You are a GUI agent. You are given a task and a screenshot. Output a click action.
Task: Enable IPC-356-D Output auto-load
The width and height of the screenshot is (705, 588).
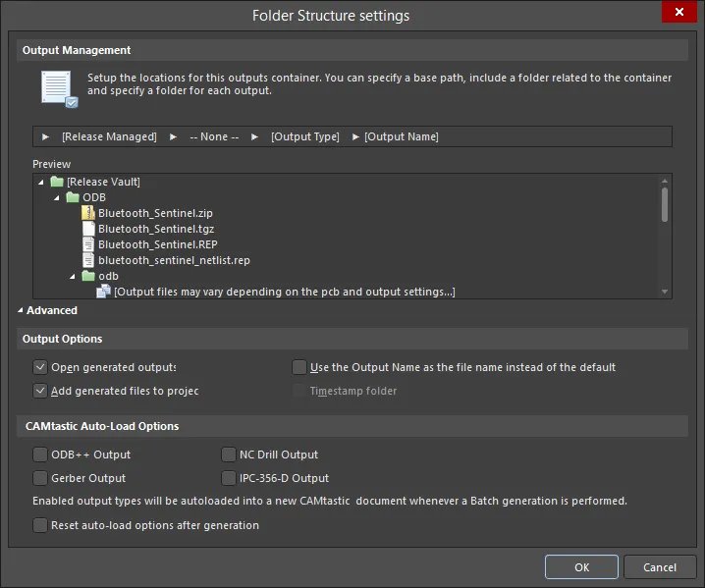[x=229, y=478]
